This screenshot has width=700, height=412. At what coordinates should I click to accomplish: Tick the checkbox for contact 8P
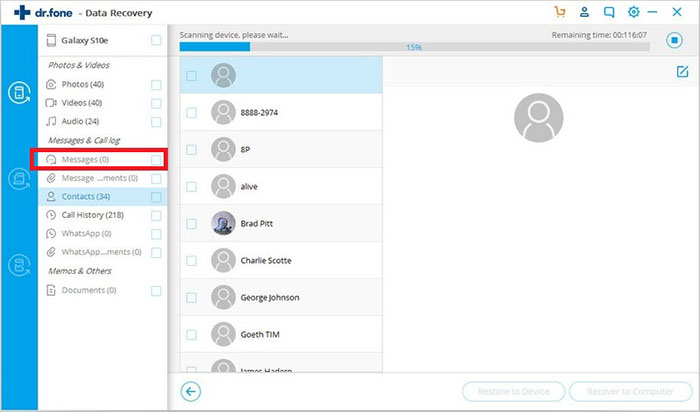pos(191,150)
